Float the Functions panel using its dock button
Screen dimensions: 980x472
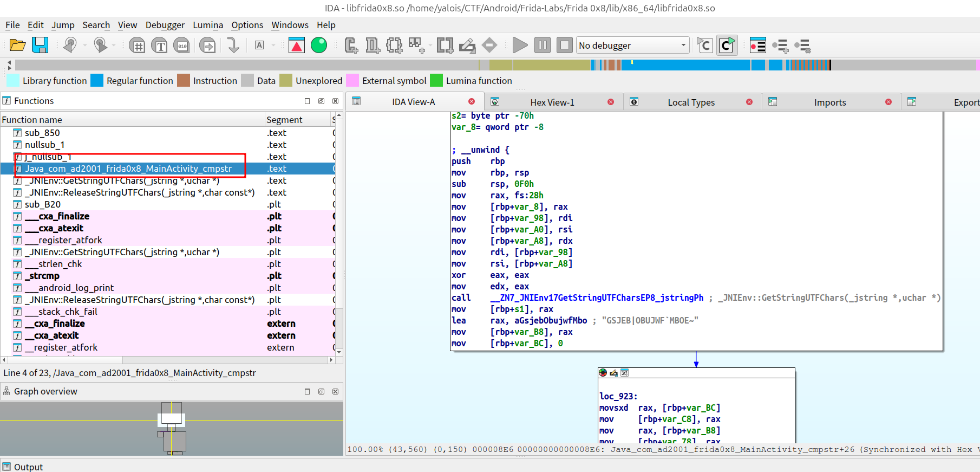(321, 101)
